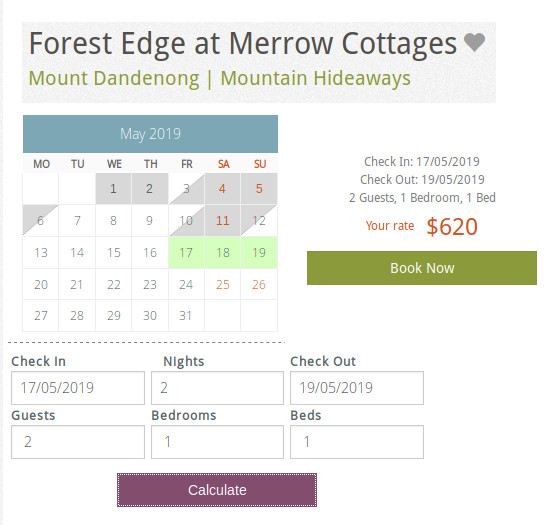The image size is (553, 525).
Task: Click the Check Out date field
Action: point(357,388)
